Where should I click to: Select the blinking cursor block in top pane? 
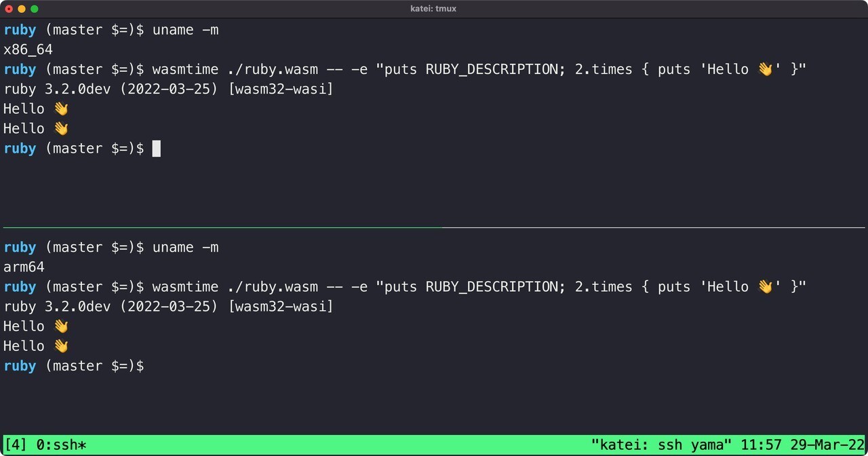tap(156, 148)
